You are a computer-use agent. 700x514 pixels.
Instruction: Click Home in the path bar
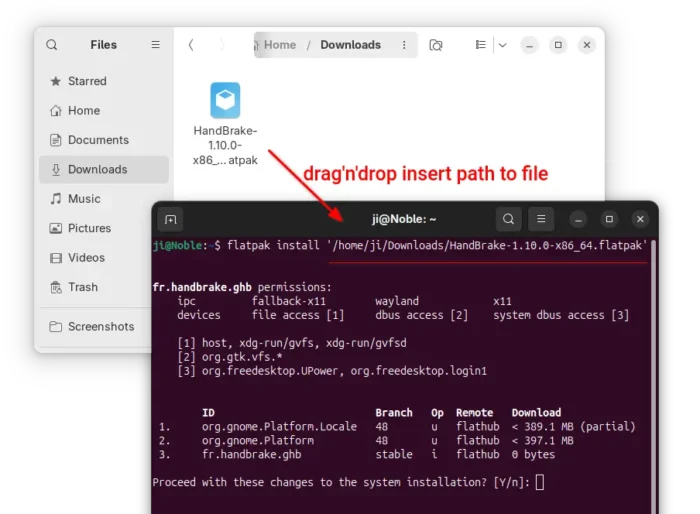(279, 45)
